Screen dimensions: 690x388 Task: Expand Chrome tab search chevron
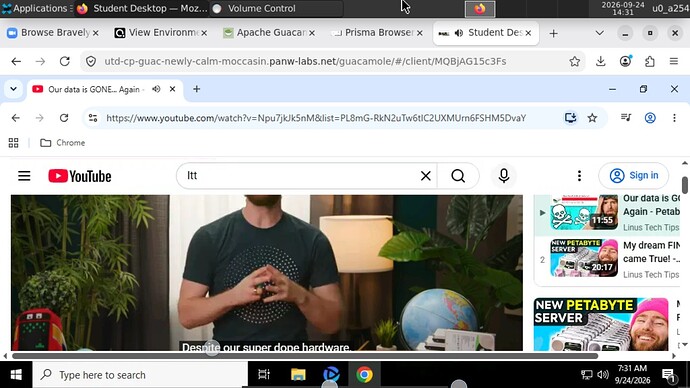(14, 89)
